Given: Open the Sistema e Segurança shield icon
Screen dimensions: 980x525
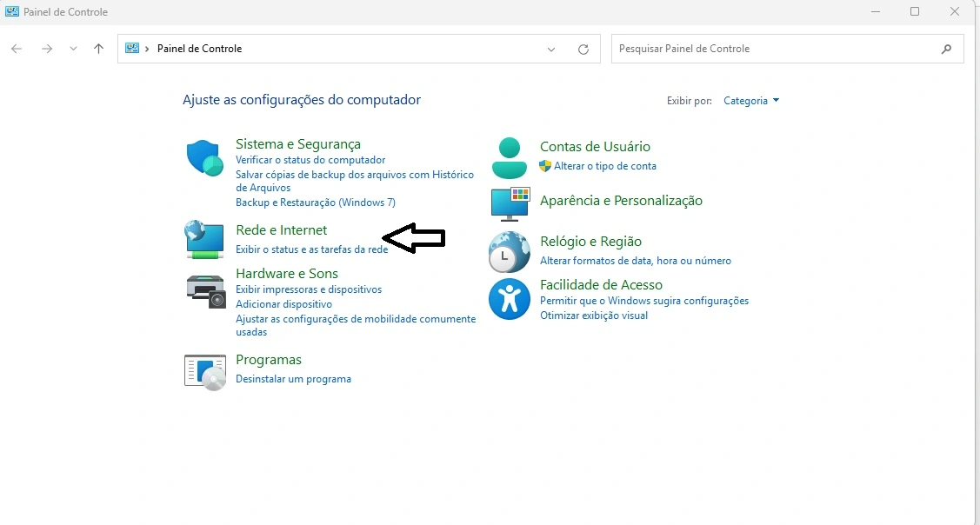Looking at the screenshot, I should (x=205, y=159).
